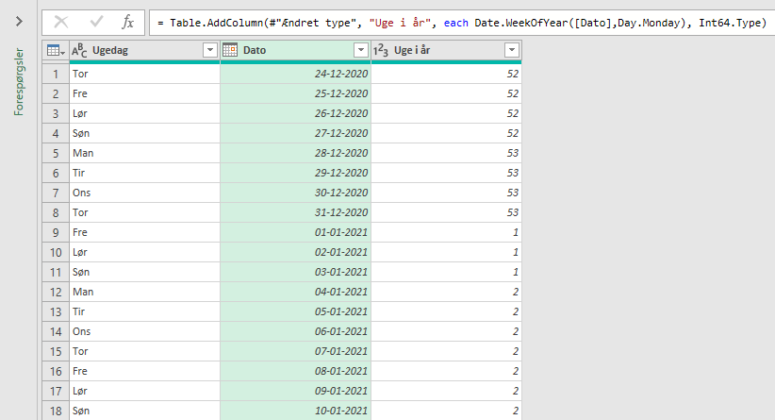The width and height of the screenshot is (775, 420).
Task: Open the Uge i år column filter dropdown
Action: [x=512, y=50]
